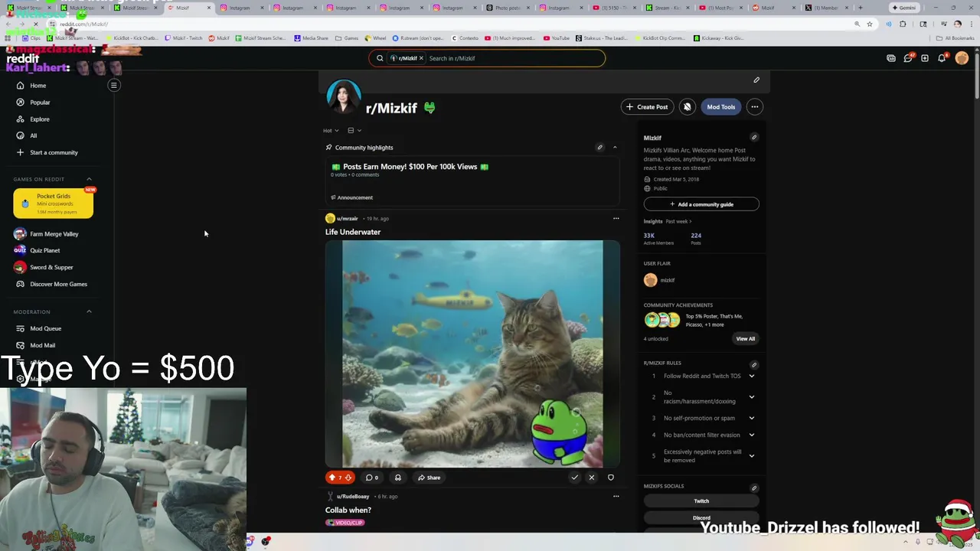Click the VIDEO/CLIP flair tag
The image size is (980, 551).
click(x=345, y=523)
